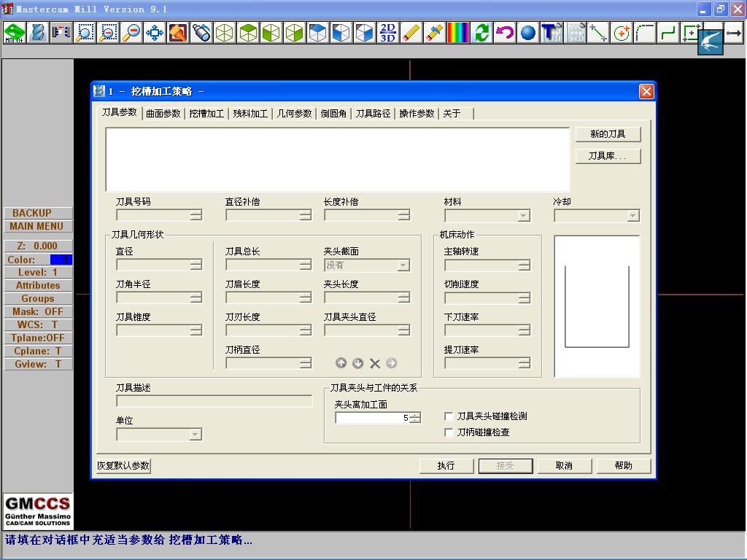Click the tool list white area
Screen dimensions: 747x560
pyautogui.click(x=338, y=160)
